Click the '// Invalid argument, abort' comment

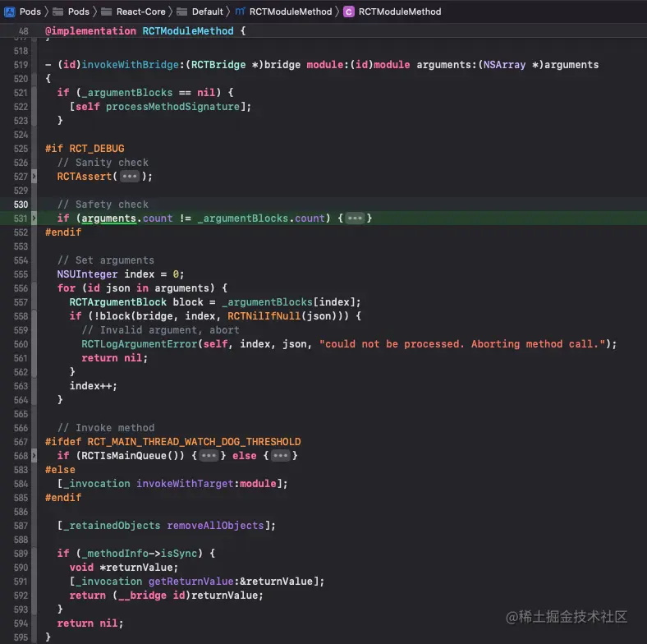point(160,330)
